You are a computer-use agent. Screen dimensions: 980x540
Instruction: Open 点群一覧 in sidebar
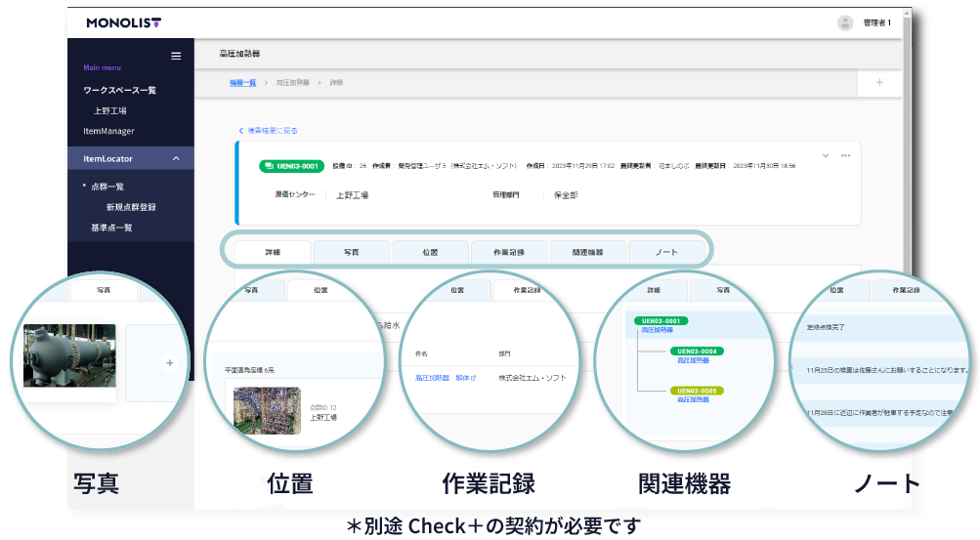tap(107, 187)
